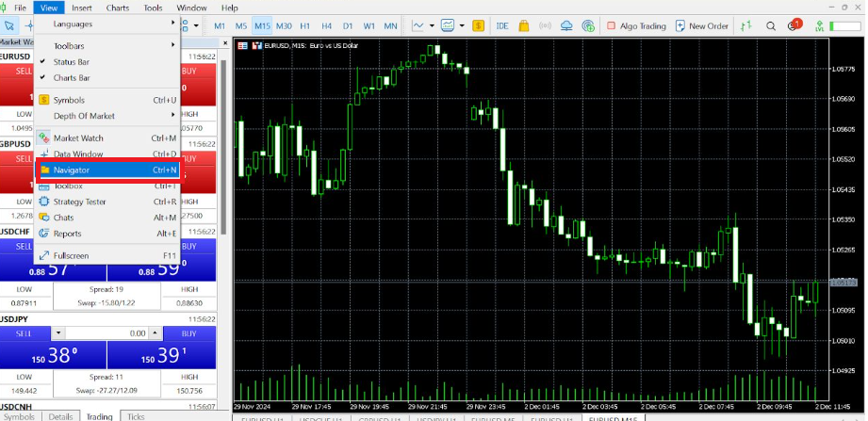Open the Tools menu
The width and height of the screenshot is (868, 421).
tap(154, 8)
